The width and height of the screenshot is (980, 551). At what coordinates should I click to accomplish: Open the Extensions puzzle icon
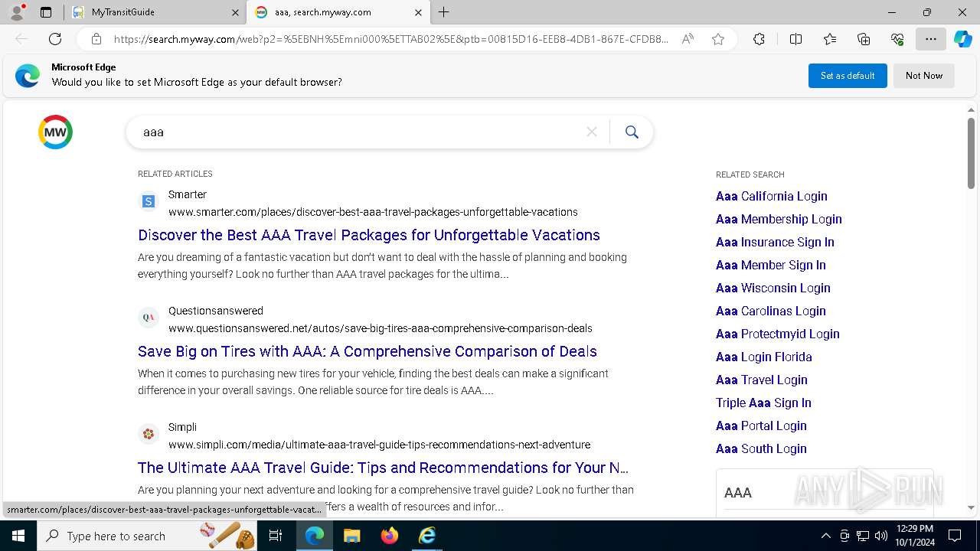coord(759,39)
